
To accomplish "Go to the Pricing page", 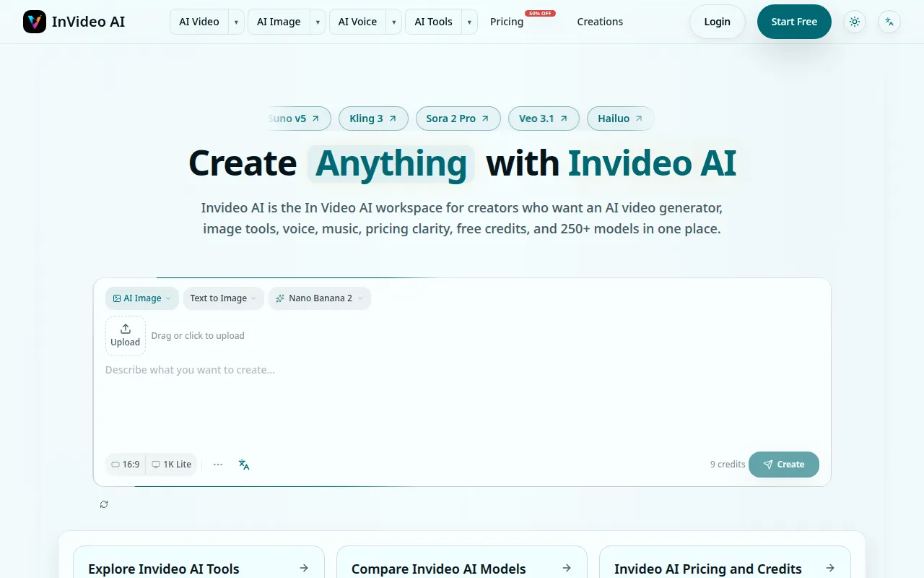I will [507, 22].
